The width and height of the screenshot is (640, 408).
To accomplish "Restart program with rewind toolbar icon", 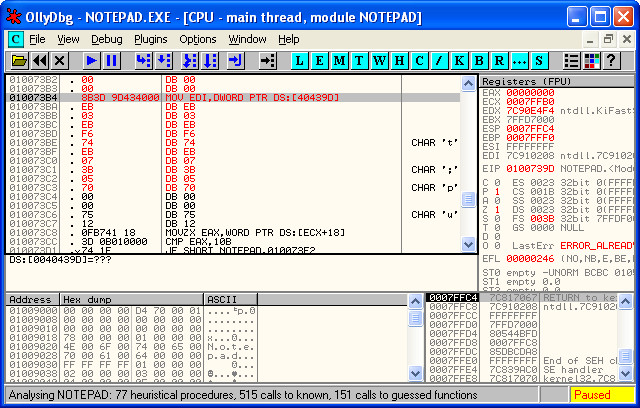I will click(40, 61).
